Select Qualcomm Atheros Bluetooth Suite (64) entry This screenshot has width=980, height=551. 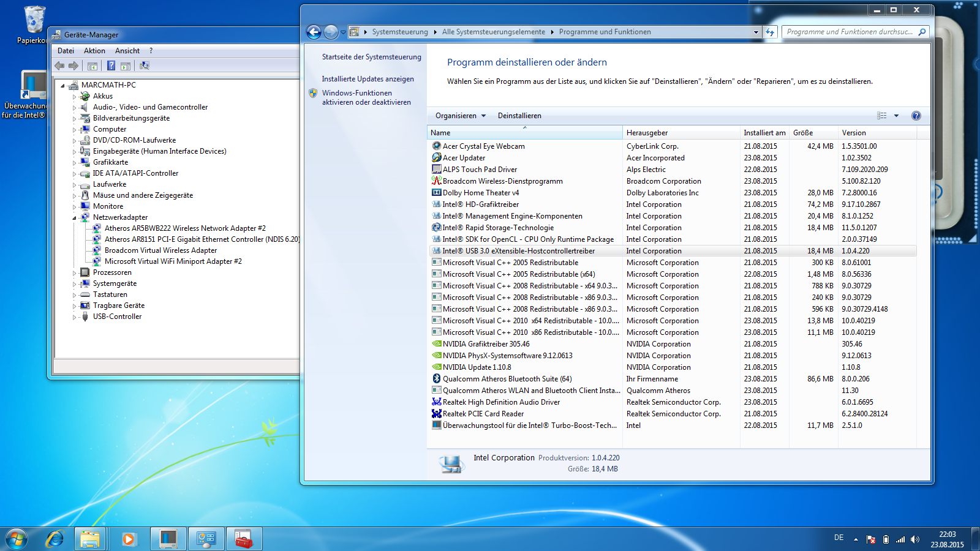(673, 379)
